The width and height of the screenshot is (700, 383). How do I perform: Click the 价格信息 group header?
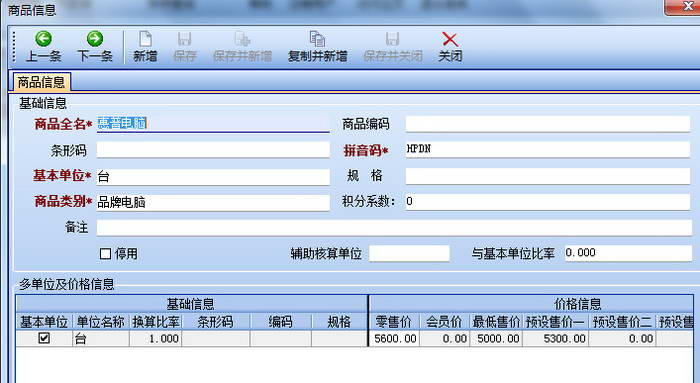tap(577, 304)
